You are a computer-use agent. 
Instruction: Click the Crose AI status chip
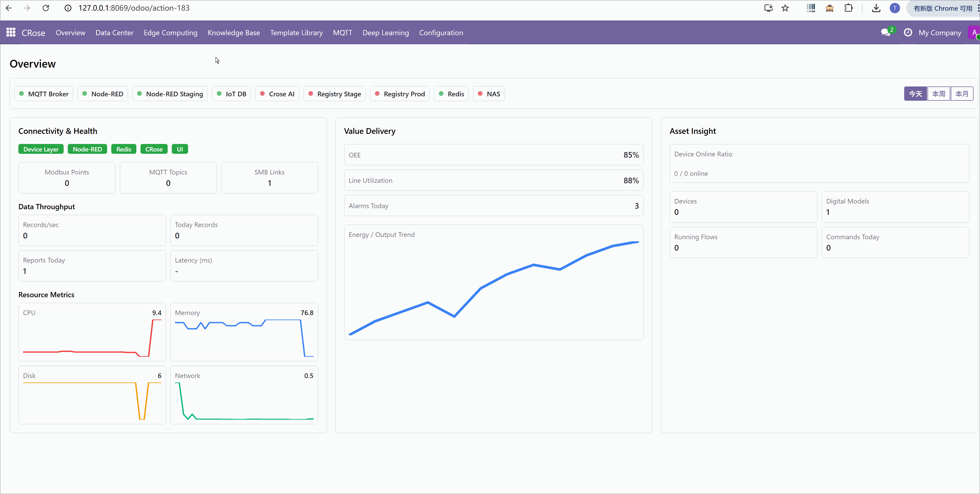pyautogui.click(x=277, y=94)
